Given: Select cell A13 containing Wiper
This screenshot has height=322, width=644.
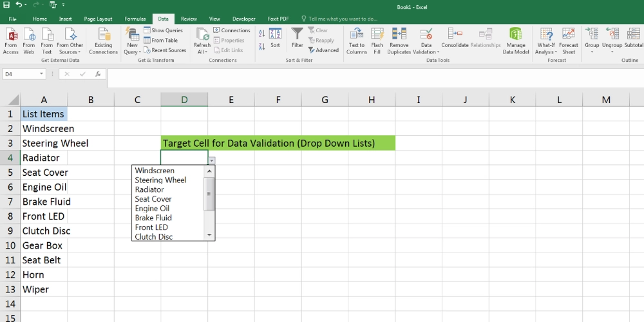Looking at the screenshot, I should [44, 289].
